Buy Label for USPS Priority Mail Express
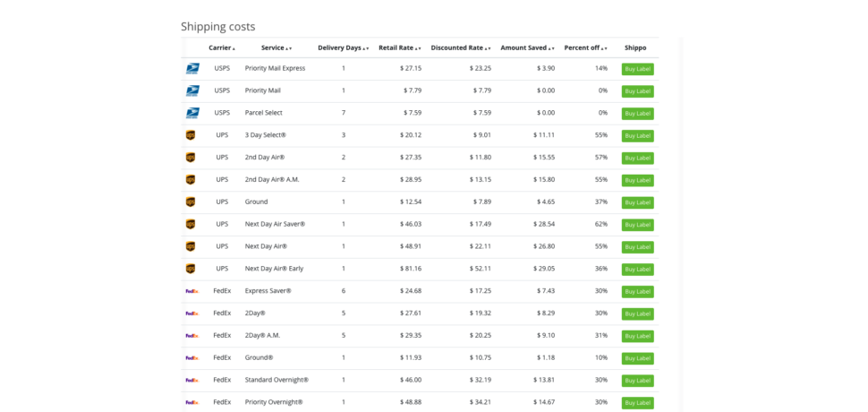This screenshot has height=412, width=868. (x=638, y=69)
